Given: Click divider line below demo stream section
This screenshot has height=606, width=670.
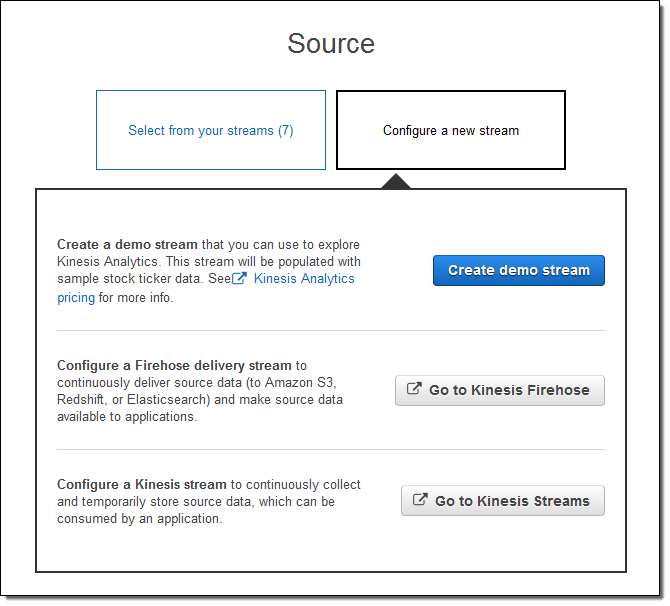Looking at the screenshot, I should pos(331,330).
